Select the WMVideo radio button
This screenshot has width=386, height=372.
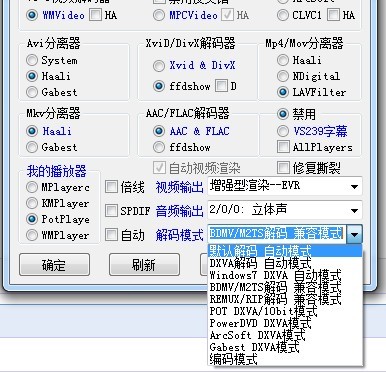click(x=32, y=15)
